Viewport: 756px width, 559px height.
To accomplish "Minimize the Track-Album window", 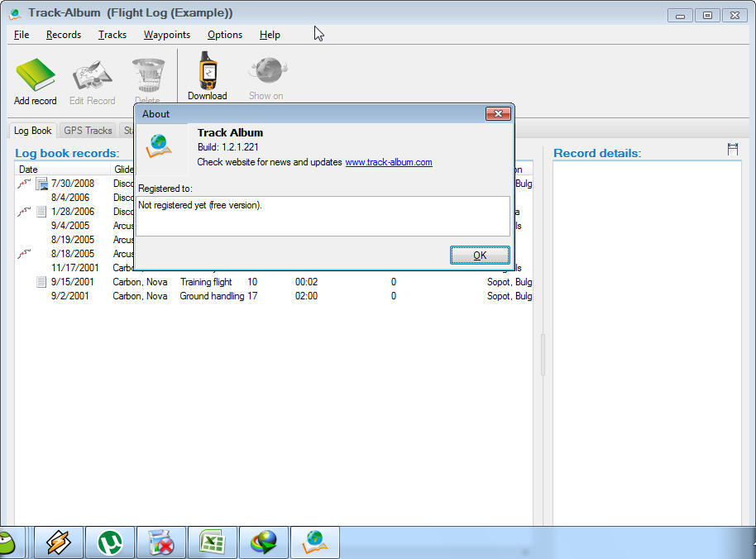I will [680, 16].
